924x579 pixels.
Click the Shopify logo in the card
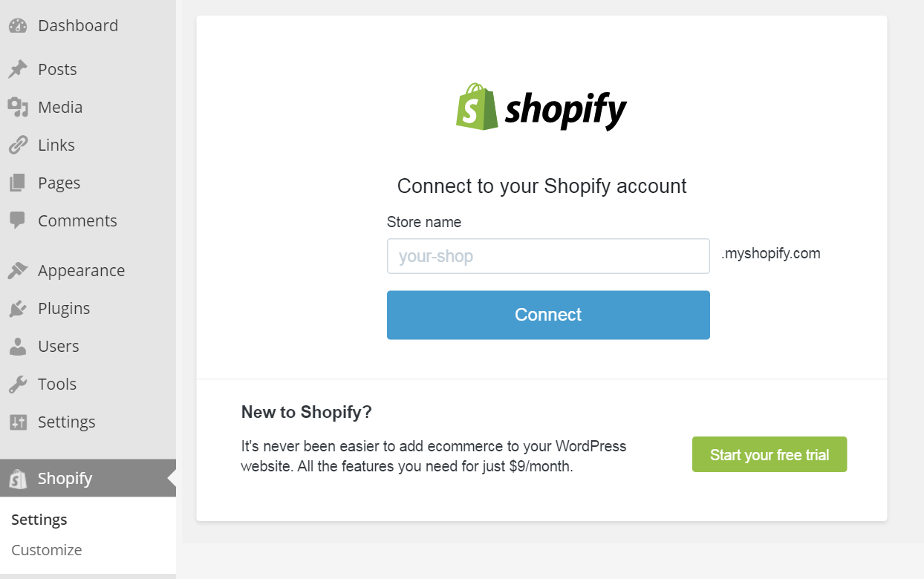point(541,108)
